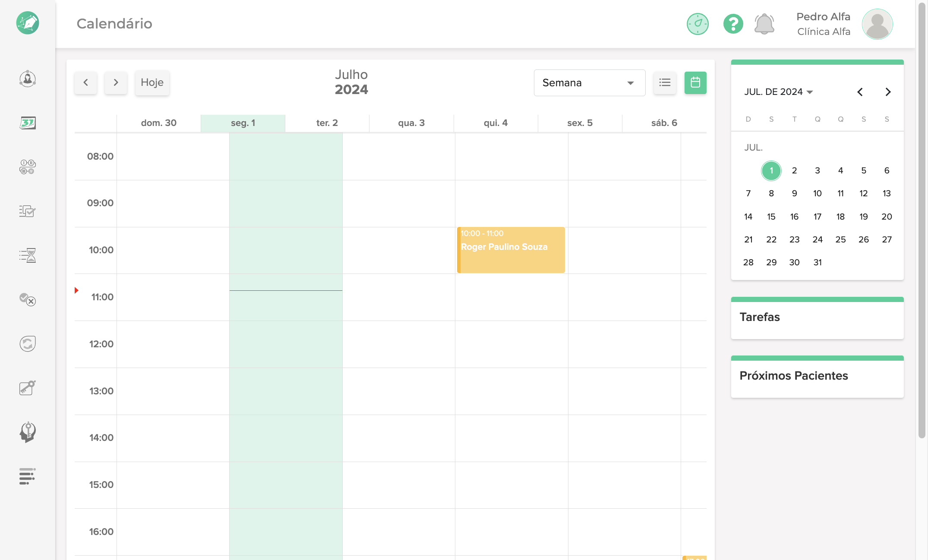Select day 31 in mini calendar
Image resolution: width=928 pixels, height=560 pixels.
point(817,262)
